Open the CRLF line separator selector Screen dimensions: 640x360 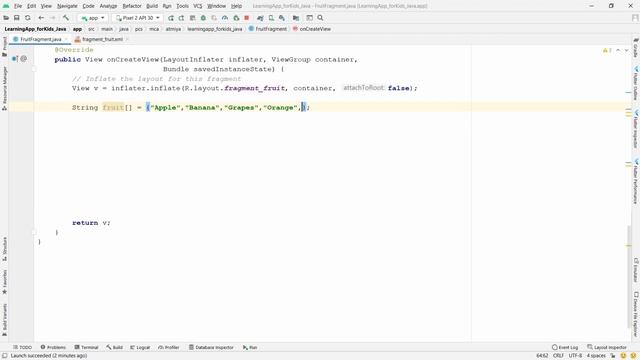pyautogui.click(x=558, y=356)
